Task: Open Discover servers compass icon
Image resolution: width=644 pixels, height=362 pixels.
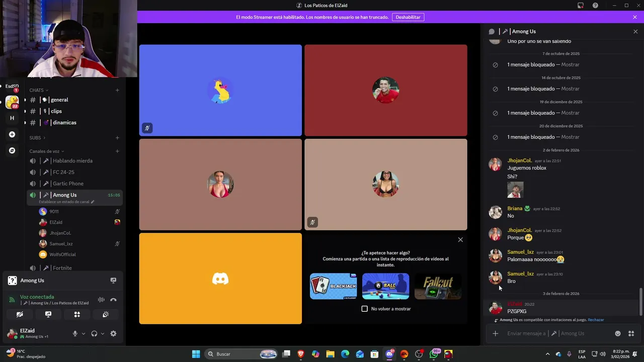Action: [x=12, y=150]
